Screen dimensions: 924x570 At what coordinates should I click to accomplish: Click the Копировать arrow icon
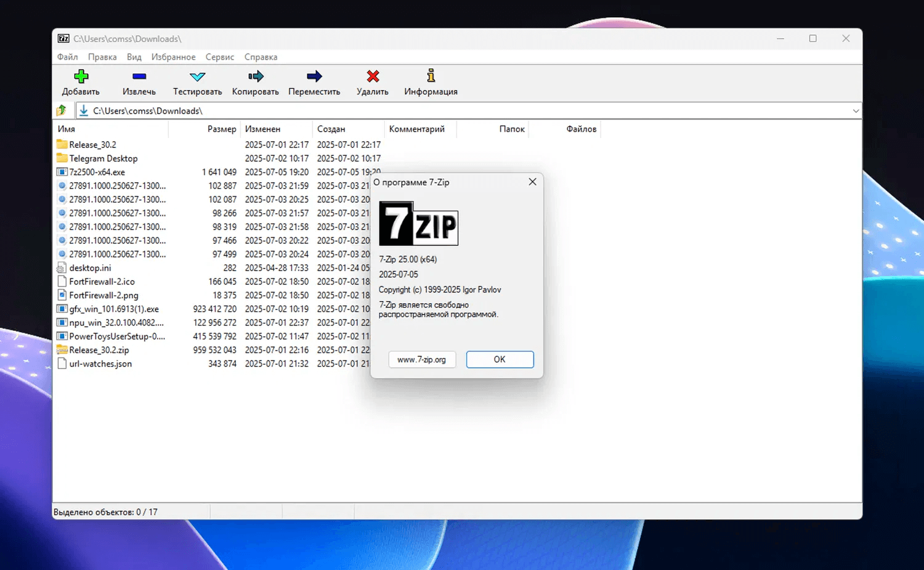click(256, 76)
